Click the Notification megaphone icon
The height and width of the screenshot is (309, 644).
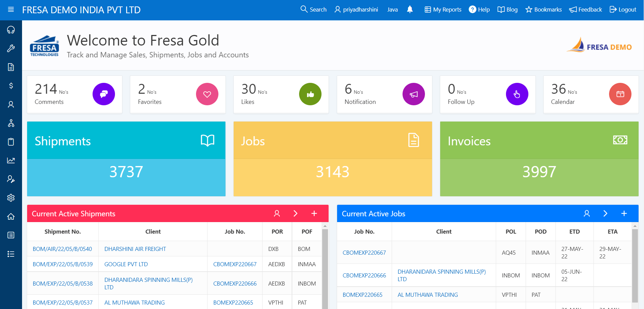[414, 94]
